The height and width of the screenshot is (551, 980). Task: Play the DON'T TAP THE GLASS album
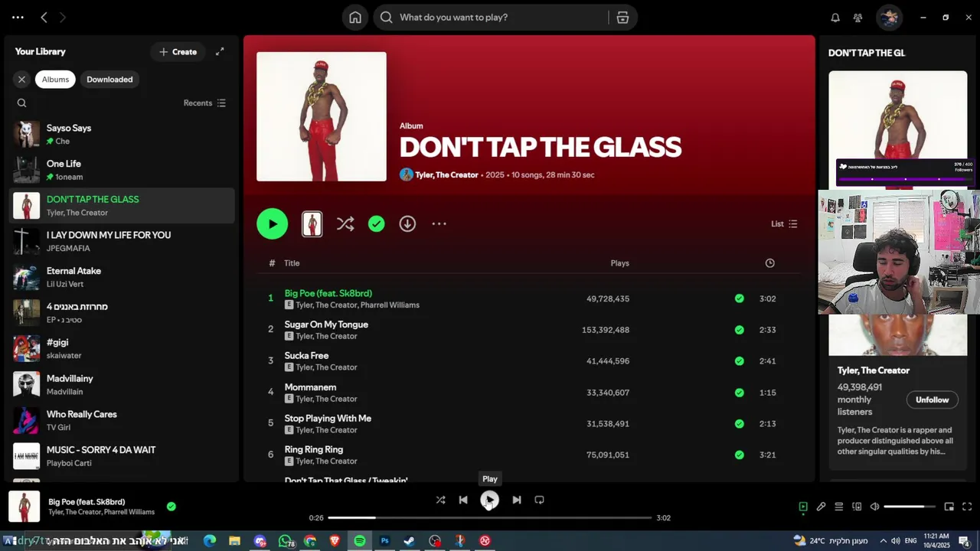pyautogui.click(x=273, y=223)
